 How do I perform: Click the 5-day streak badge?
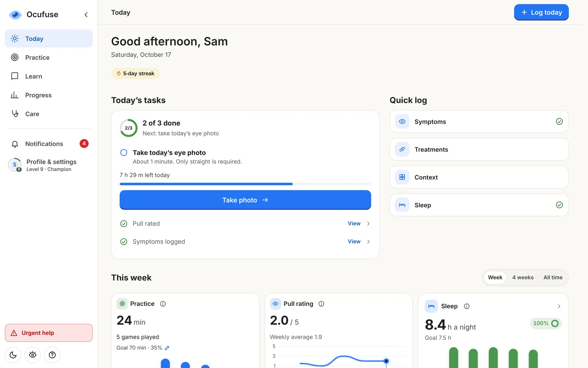pos(135,73)
